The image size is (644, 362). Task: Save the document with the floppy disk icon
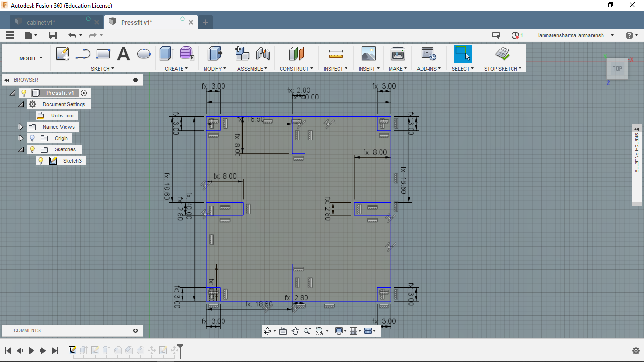click(x=53, y=35)
